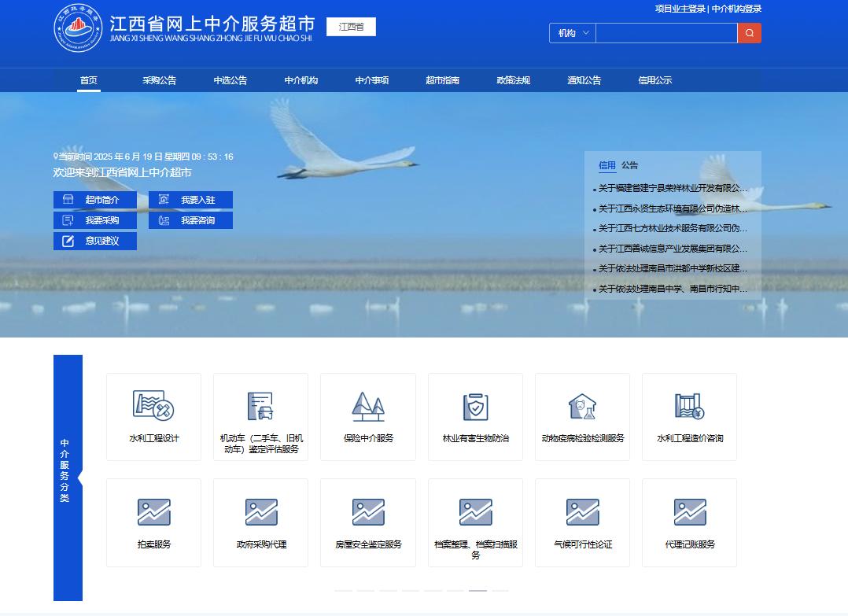Click the highlighted carousel page indicator

pyautogui.click(x=477, y=590)
